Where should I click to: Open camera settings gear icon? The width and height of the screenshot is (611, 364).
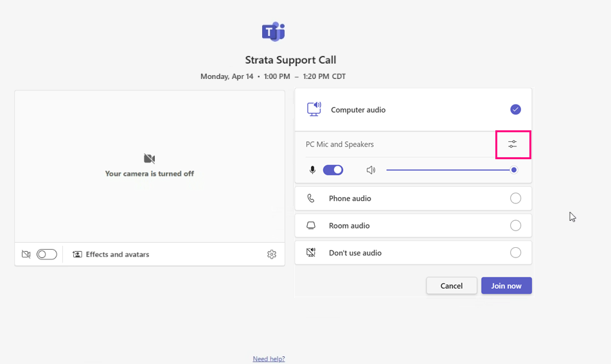coord(272,254)
